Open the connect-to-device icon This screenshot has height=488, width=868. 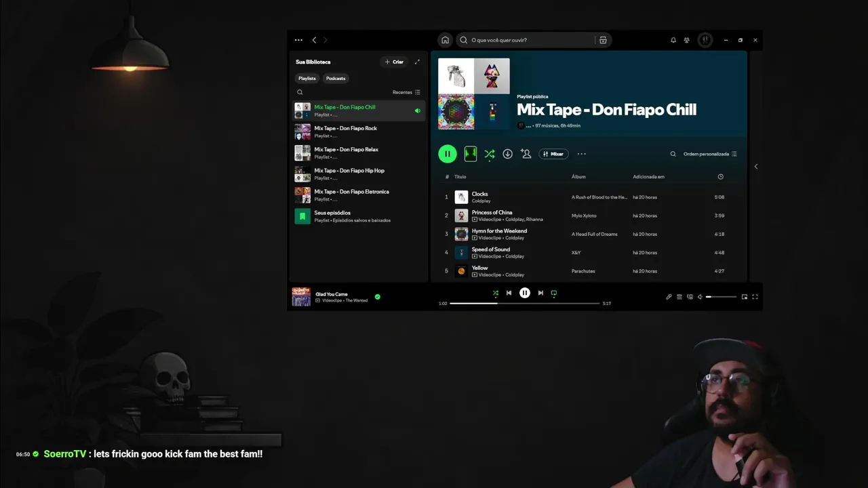point(690,297)
